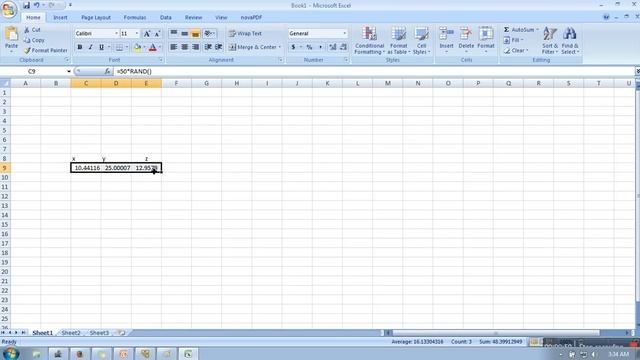Click AutoSum
The height and width of the screenshot is (360, 640).
click(519, 30)
